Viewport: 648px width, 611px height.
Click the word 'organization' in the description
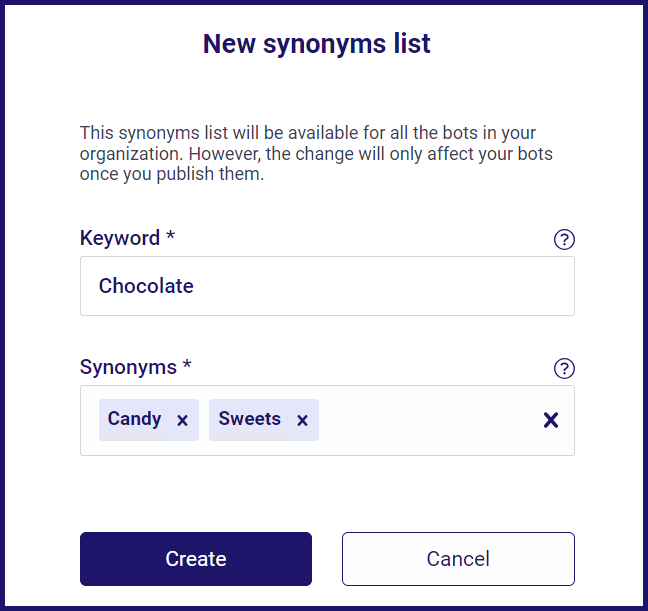click(128, 154)
